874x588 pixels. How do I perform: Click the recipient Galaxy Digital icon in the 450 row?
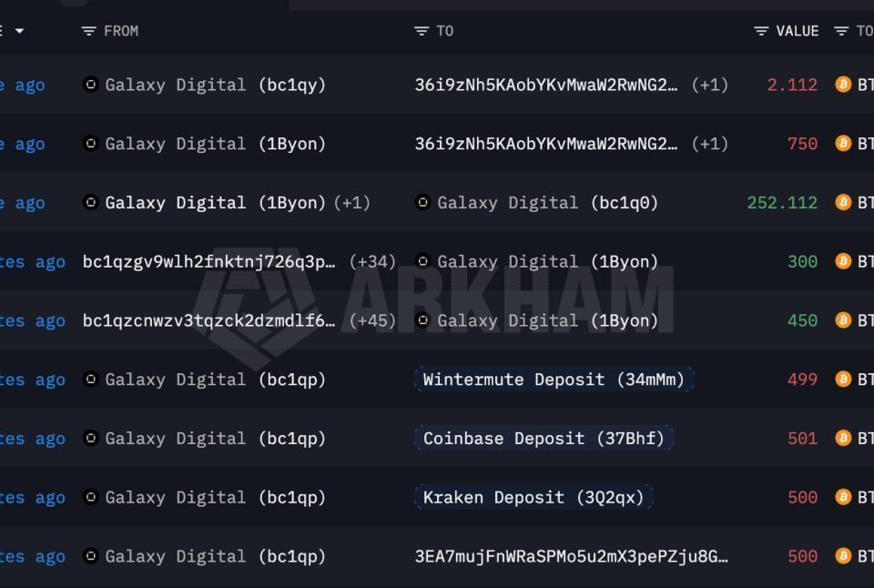[x=422, y=320]
